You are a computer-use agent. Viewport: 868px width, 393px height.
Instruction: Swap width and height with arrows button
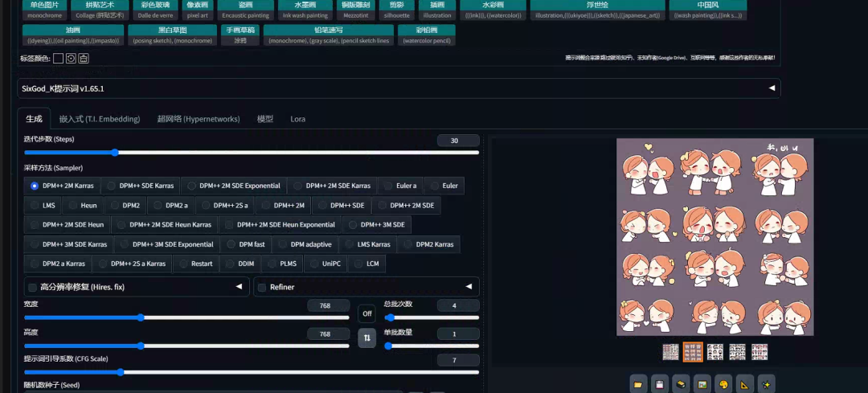click(366, 337)
